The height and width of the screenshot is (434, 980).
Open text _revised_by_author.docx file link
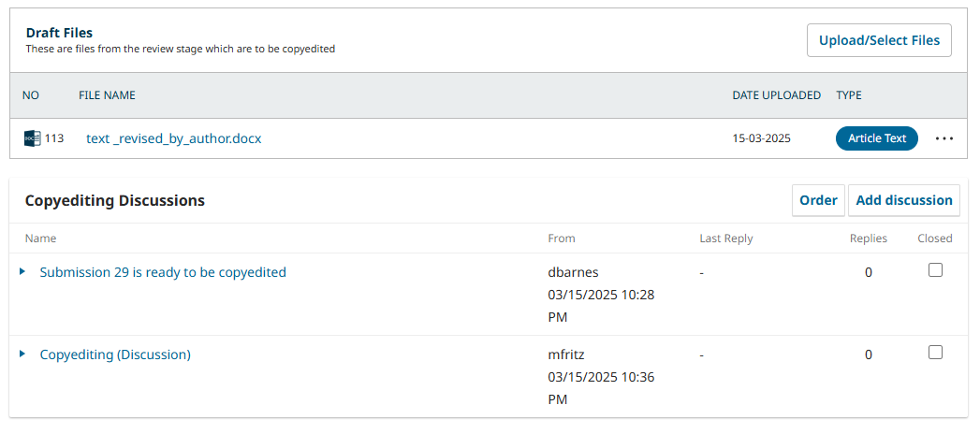[x=174, y=138]
